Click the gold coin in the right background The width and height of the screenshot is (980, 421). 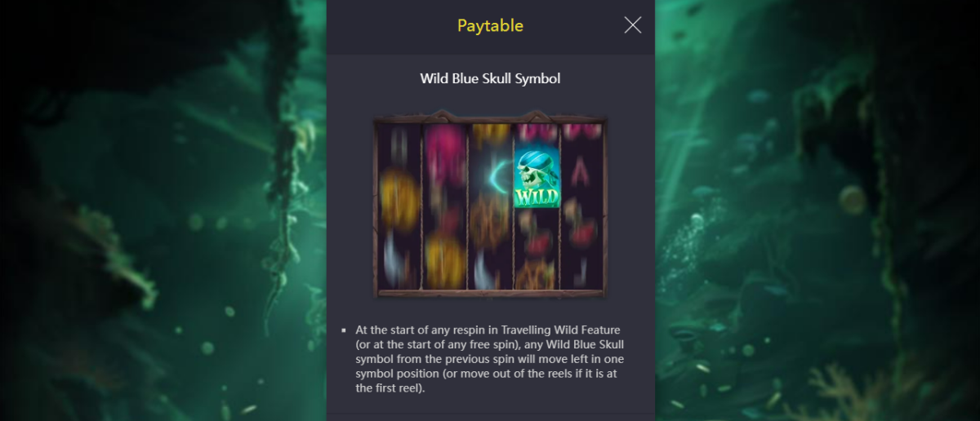pos(852,200)
